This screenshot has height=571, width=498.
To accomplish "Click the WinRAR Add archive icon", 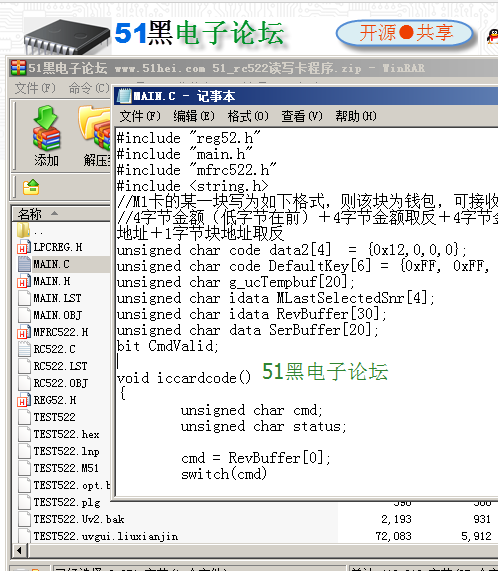I will click(x=47, y=128).
